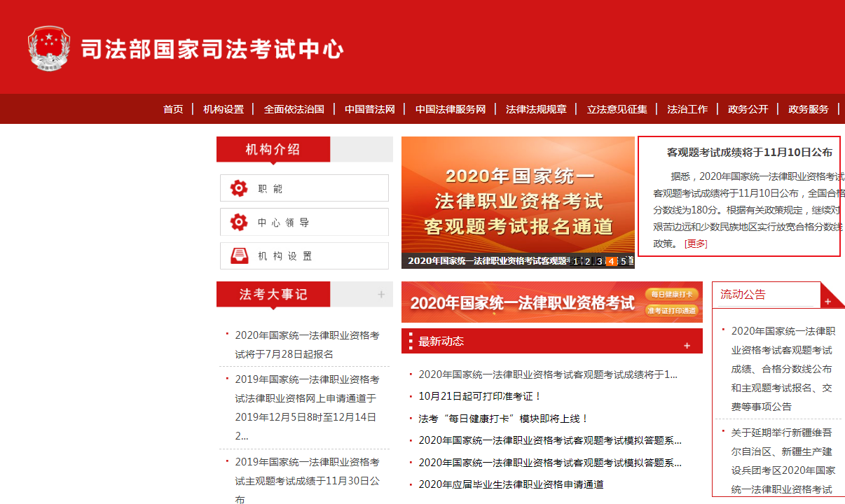Open the 10月21日起可打印准考证 news link
Viewport: 845px width, 504px height.
click(480, 396)
